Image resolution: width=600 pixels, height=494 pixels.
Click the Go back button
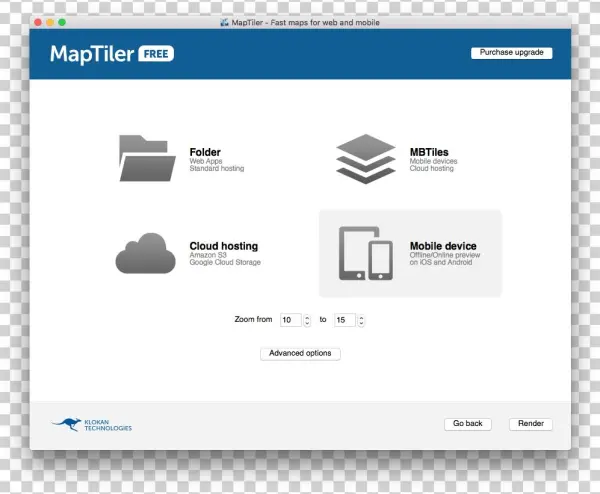pos(468,424)
